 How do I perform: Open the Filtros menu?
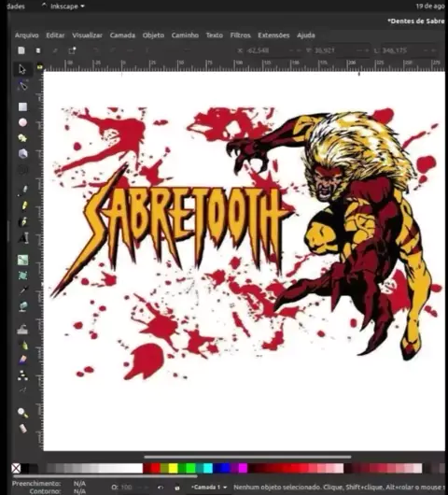click(x=241, y=35)
